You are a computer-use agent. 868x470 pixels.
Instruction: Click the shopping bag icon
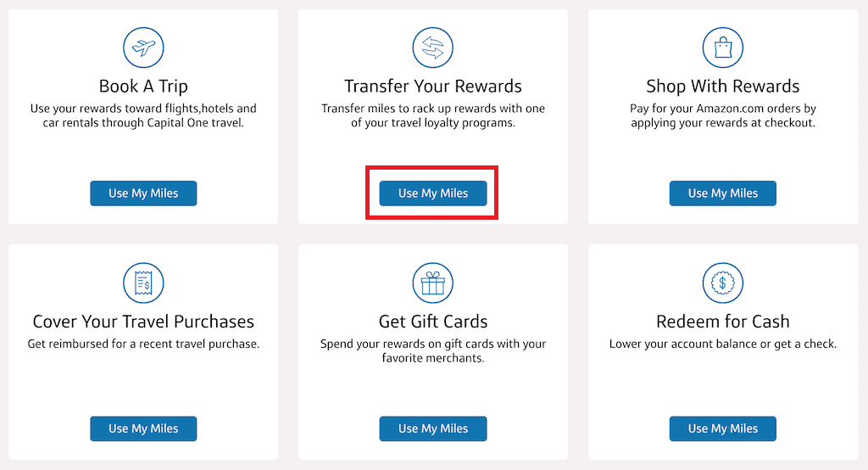point(723,48)
